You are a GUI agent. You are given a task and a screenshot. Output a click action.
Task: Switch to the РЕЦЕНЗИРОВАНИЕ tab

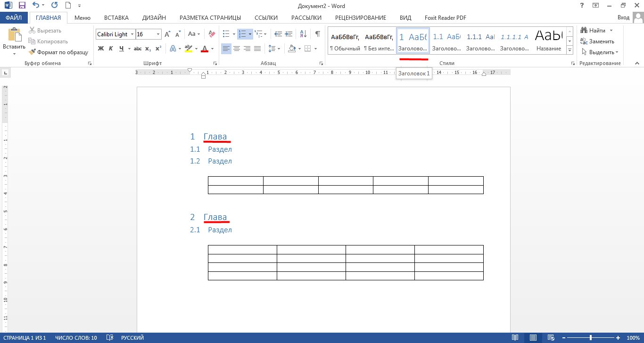point(361,18)
